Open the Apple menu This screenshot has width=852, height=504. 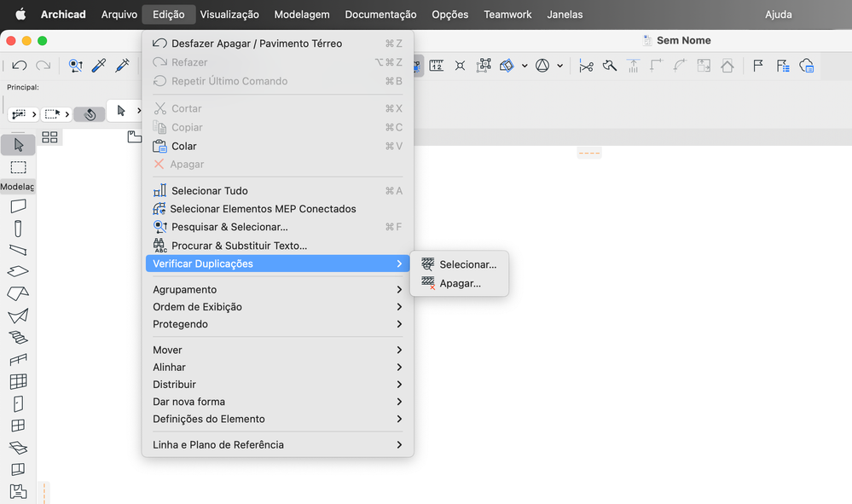tap(20, 14)
